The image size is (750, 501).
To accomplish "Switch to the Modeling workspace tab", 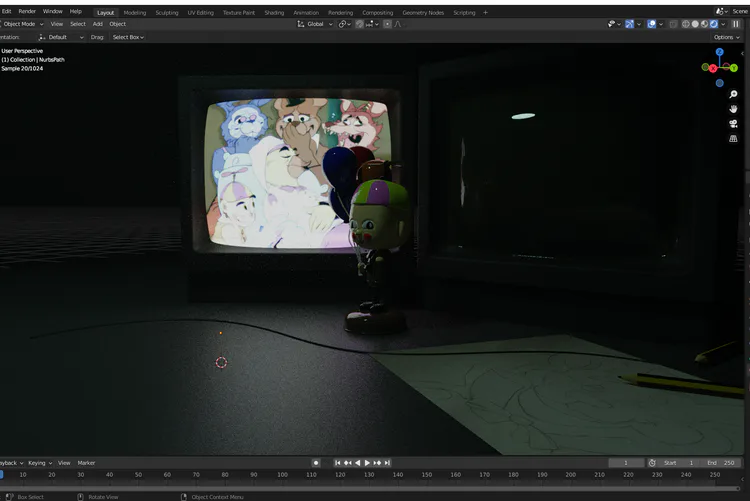I will point(135,13).
